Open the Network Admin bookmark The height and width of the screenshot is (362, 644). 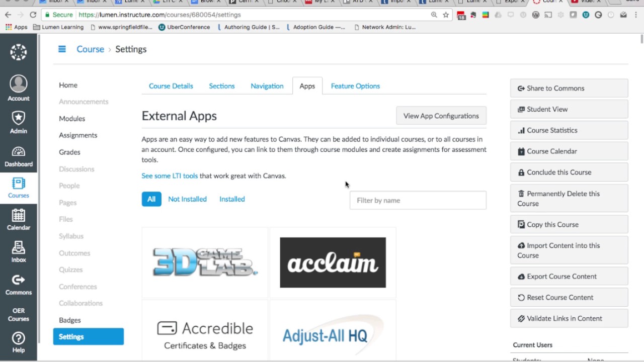pos(385,27)
